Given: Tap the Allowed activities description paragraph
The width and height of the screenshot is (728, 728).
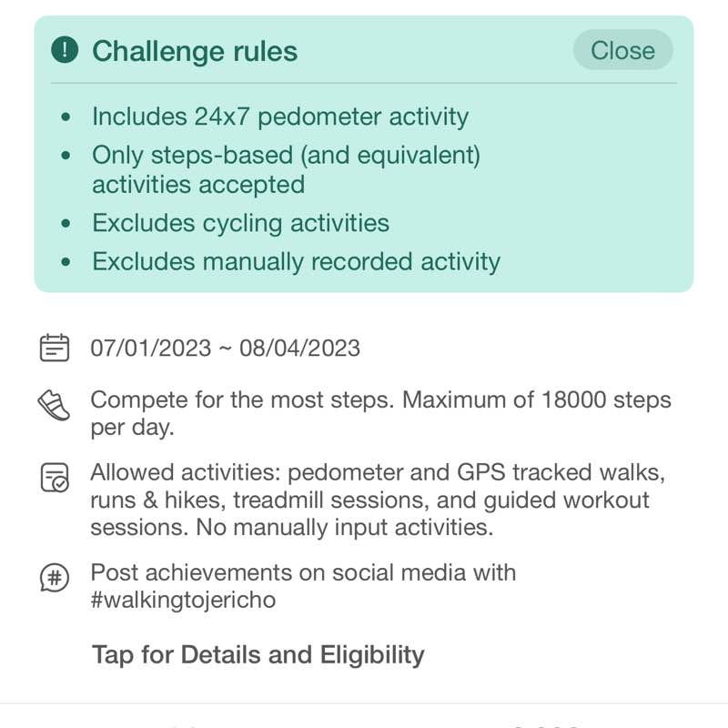Looking at the screenshot, I should 377,500.
